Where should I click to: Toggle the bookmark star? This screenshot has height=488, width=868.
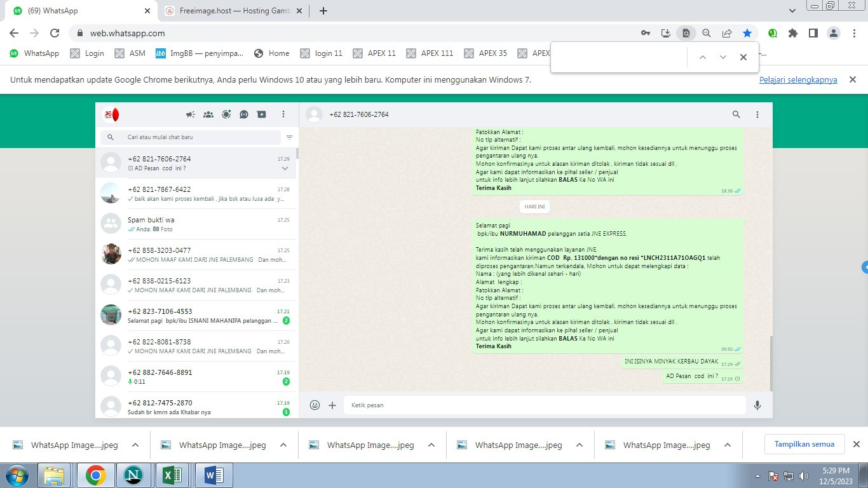(747, 33)
